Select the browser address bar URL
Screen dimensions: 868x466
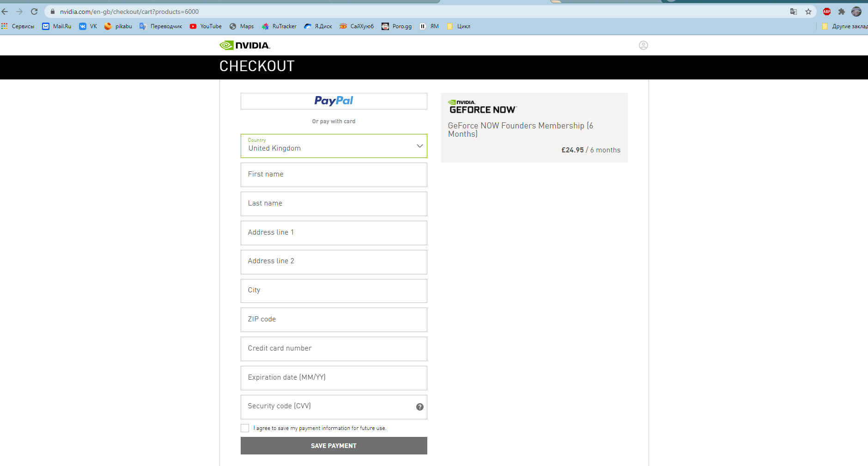pyautogui.click(x=129, y=12)
